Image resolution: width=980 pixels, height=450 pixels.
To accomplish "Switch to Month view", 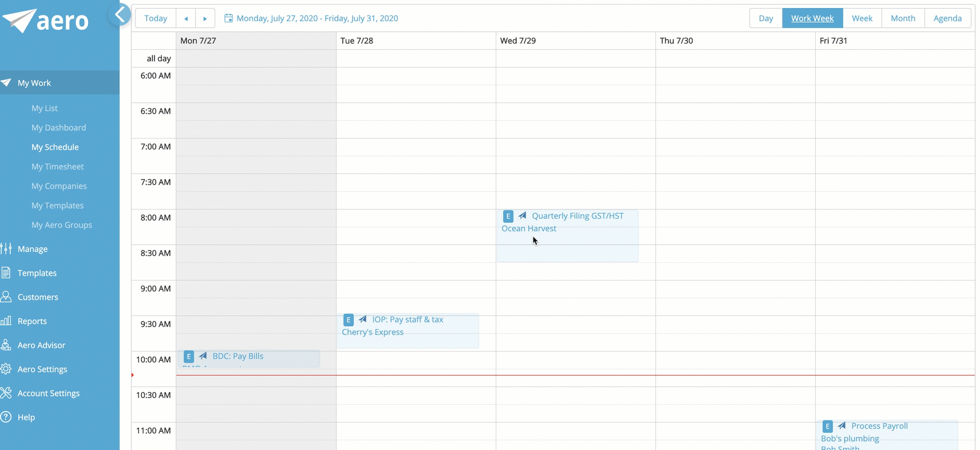I will 903,18.
